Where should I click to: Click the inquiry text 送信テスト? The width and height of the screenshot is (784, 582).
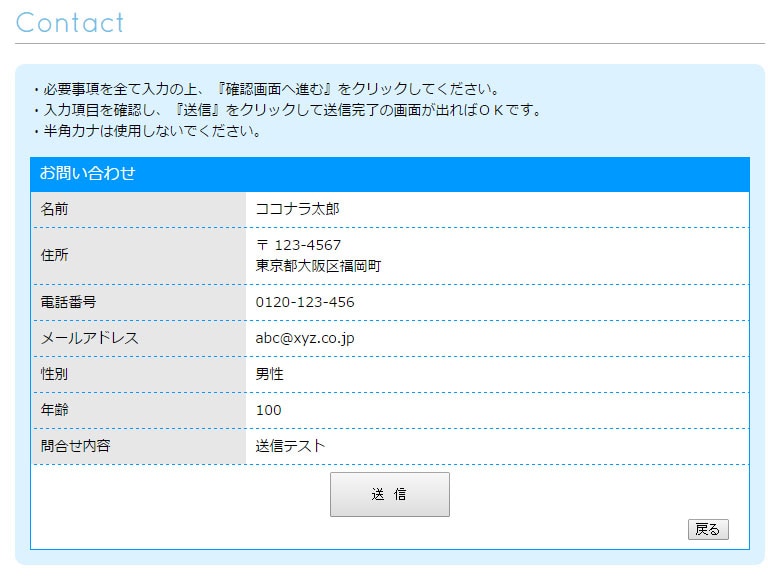(x=290, y=446)
